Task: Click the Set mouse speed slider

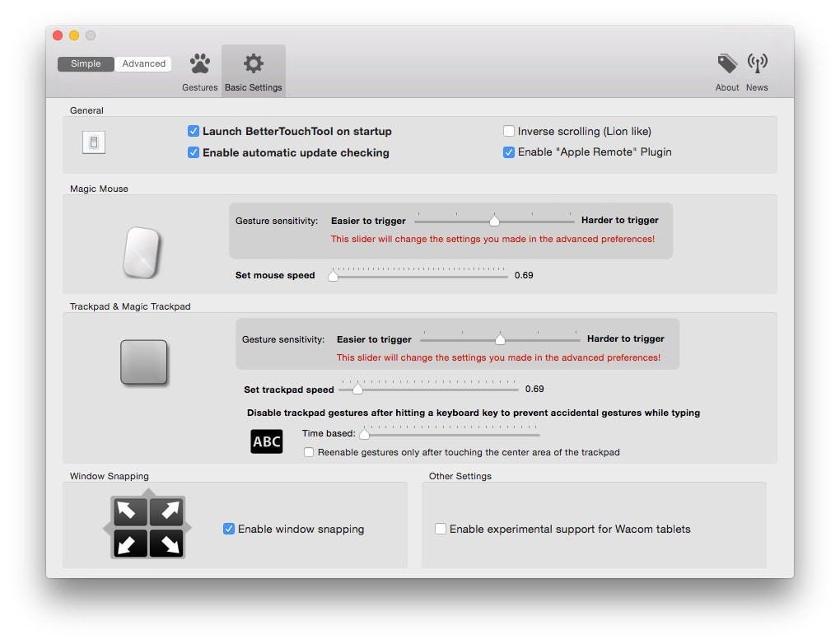Action: (418, 275)
